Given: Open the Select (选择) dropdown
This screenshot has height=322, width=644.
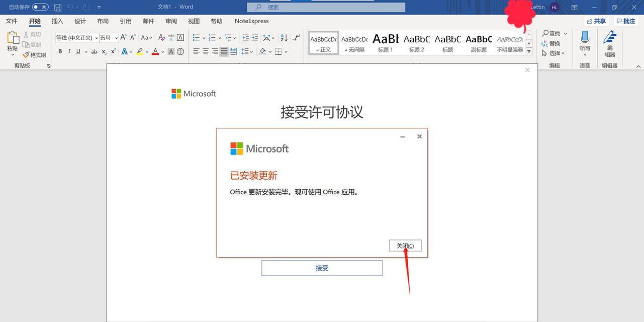Looking at the screenshot, I should 554,53.
